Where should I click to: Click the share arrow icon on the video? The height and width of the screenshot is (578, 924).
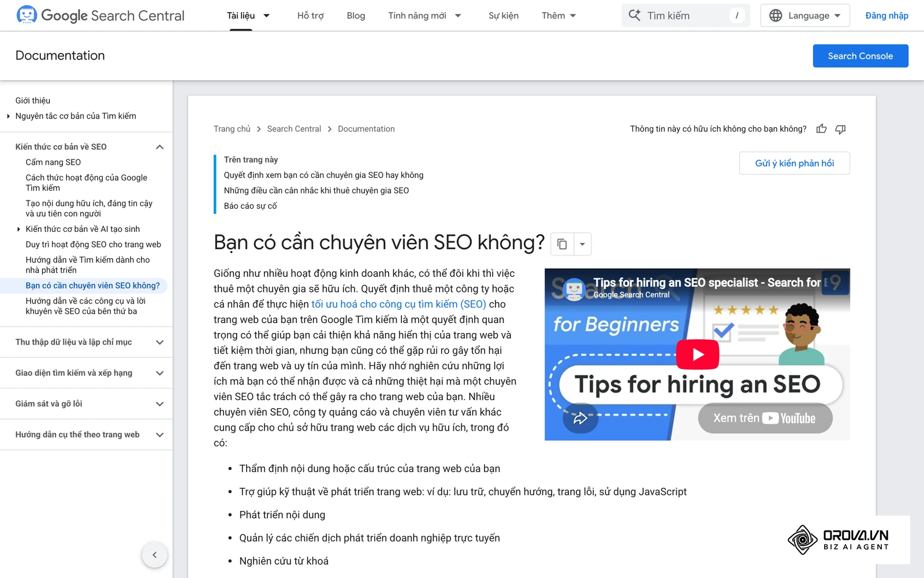[x=580, y=418]
